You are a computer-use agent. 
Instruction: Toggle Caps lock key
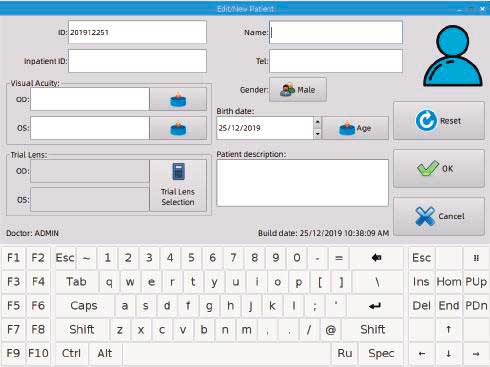pyautogui.click(x=84, y=306)
